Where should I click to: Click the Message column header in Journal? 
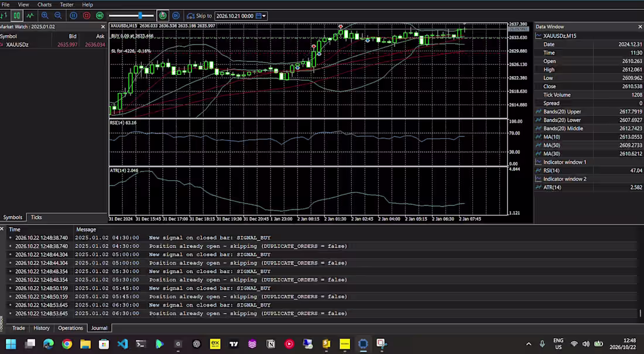click(x=86, y=229)
